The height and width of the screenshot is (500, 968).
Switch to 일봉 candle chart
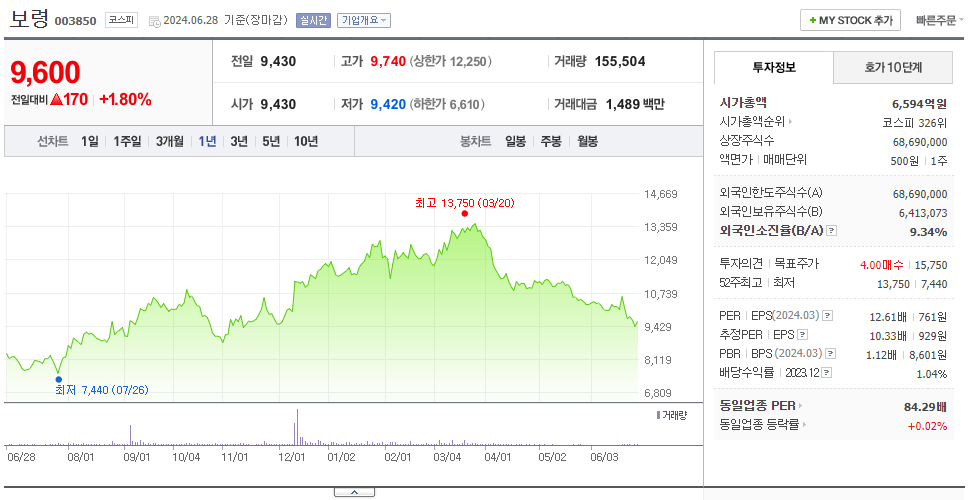(x=515, y=141)
